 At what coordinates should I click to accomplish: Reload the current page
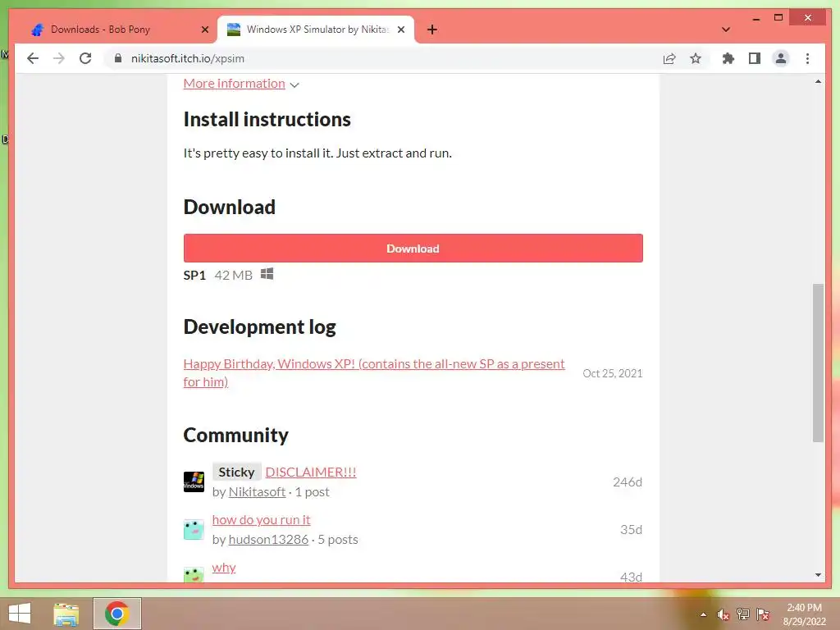click(x=85, y=58)
